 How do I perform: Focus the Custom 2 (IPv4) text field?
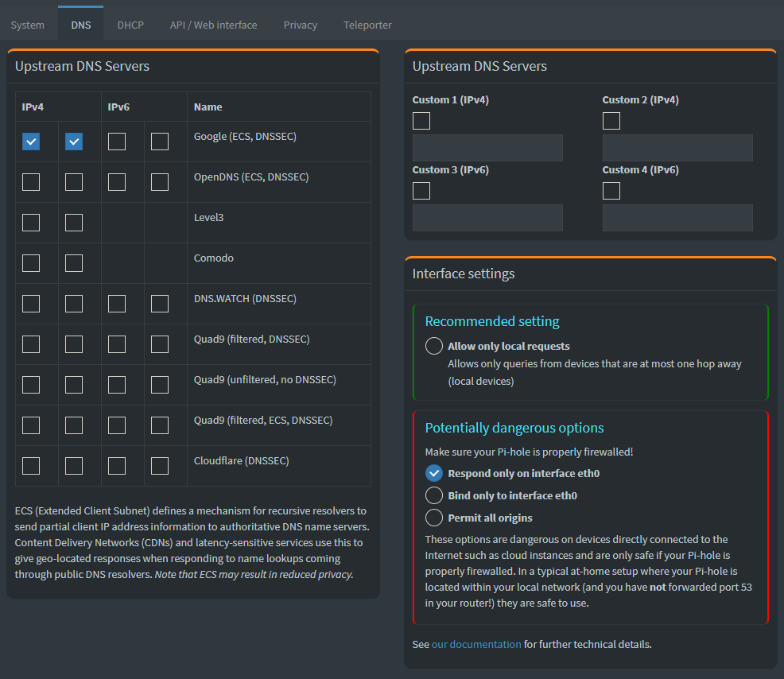click(x=677, y=148)
